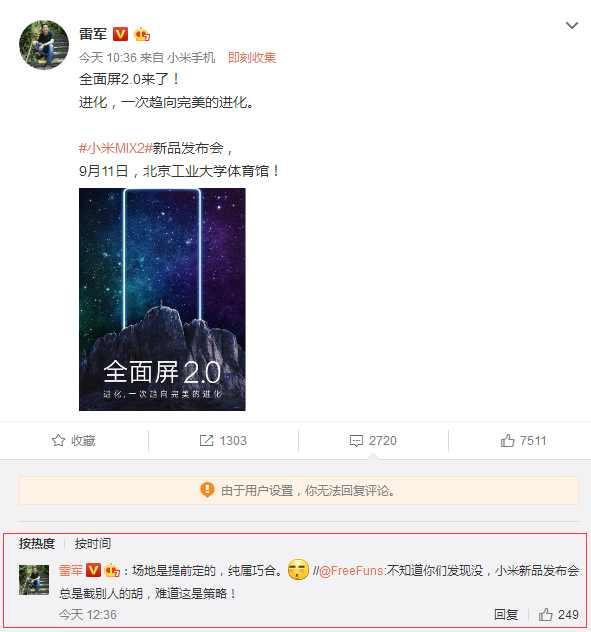591x632 pixels.
Task: Click the orange V verified badge by 雷军
Action: coord(120,34)
